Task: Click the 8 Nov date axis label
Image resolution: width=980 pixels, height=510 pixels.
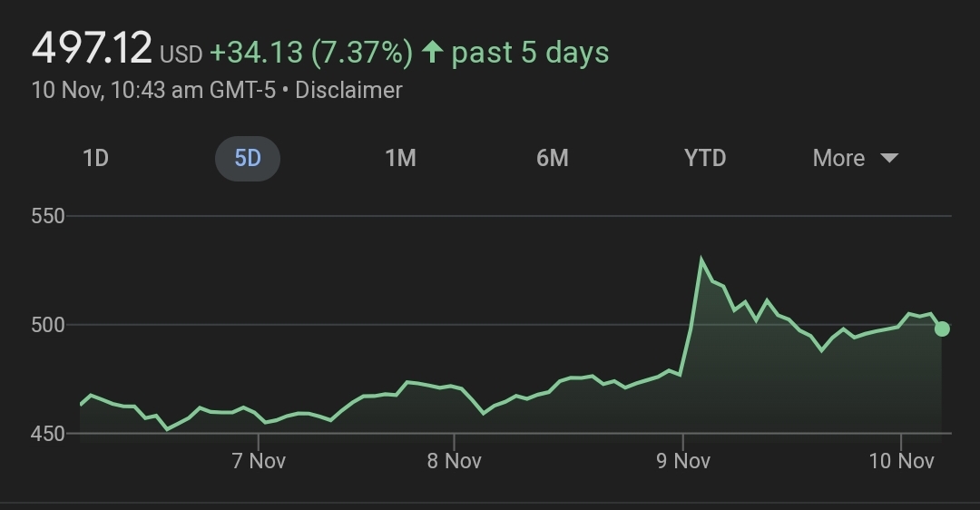Action: 454,461
